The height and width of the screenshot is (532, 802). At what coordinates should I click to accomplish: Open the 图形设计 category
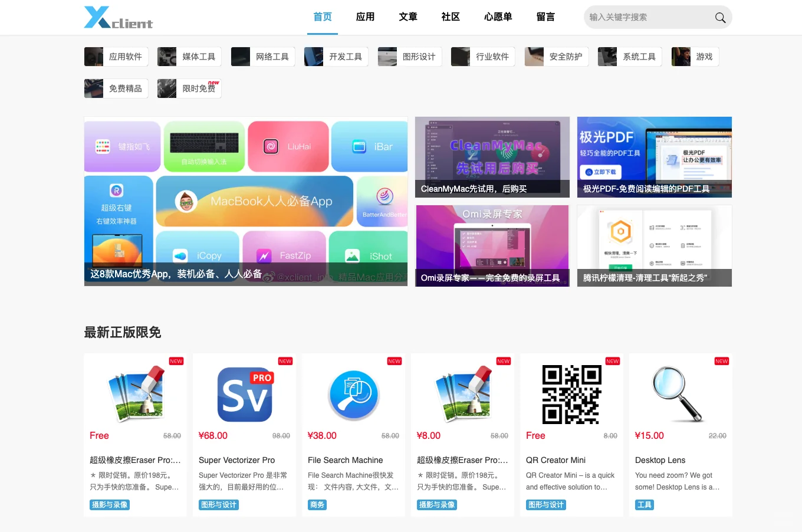coord(409,56)
